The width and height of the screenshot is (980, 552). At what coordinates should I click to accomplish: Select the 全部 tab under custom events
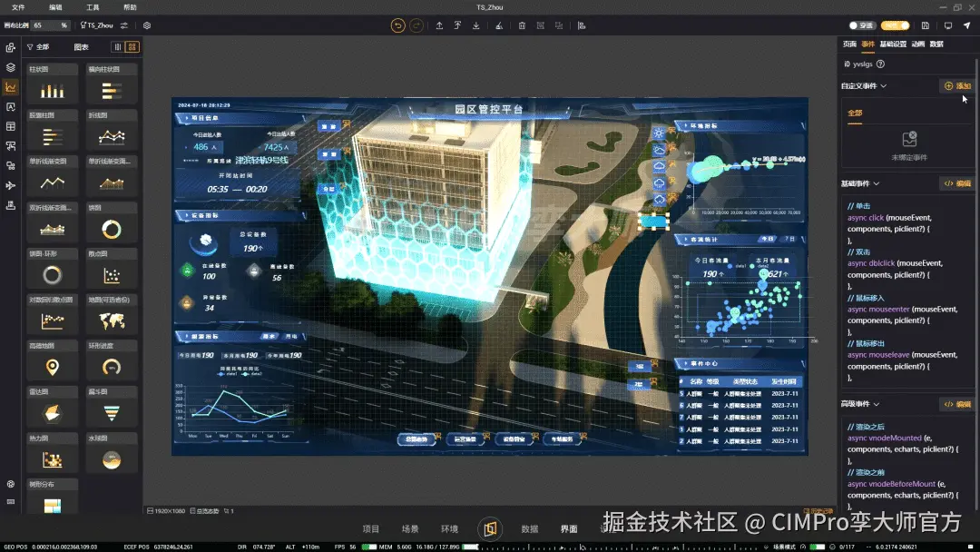855,113
